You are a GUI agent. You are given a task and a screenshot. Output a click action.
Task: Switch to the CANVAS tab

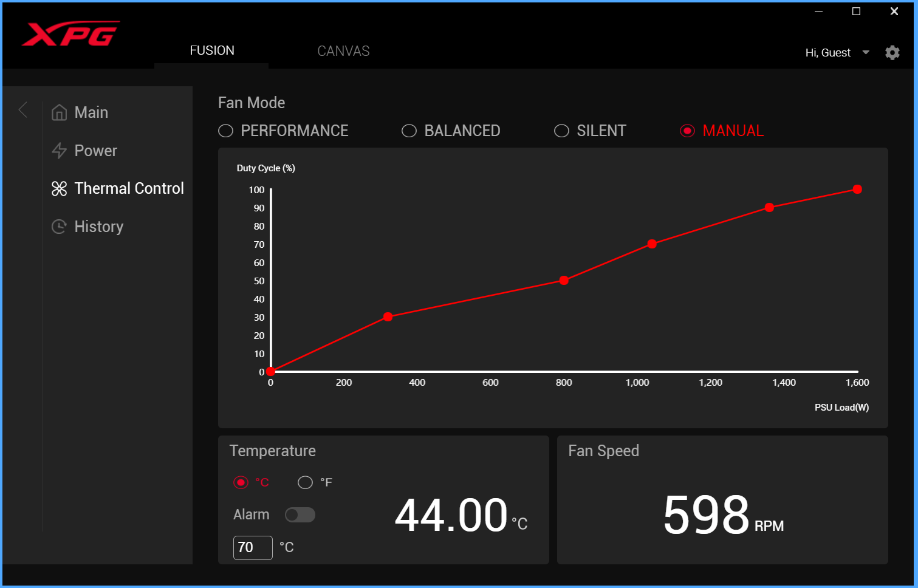click(x=343, y=51)
